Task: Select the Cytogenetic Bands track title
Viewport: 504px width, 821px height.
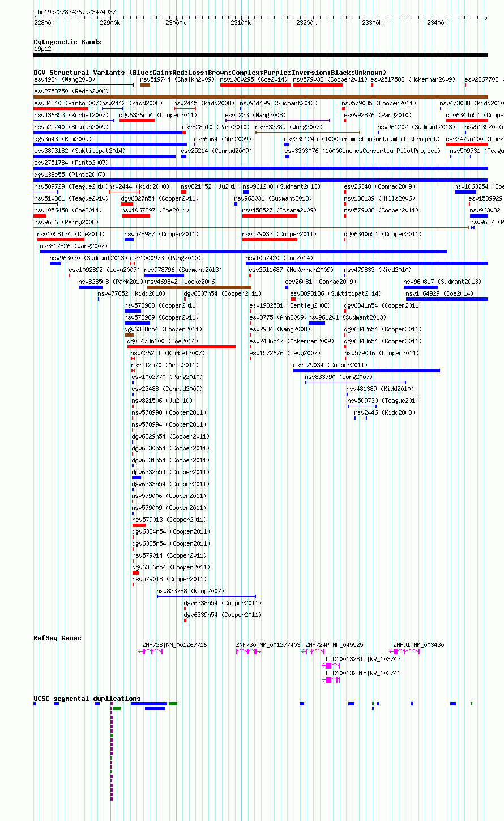Action: (67, 42)
